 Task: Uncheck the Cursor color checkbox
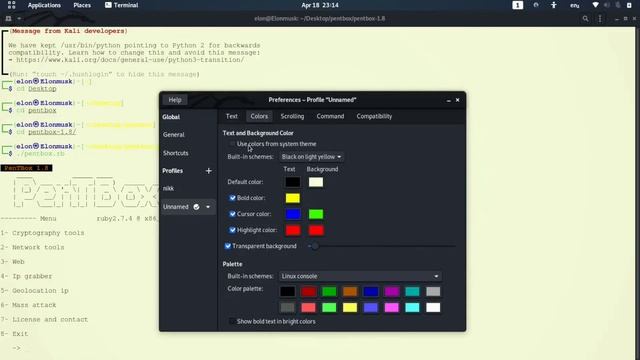232,213
